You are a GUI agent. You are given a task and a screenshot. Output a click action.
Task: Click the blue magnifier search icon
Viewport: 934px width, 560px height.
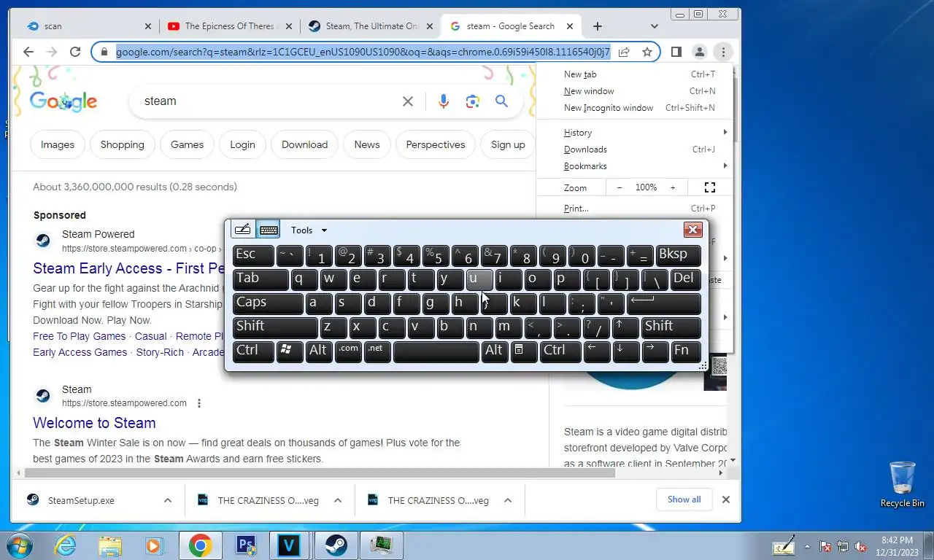click(x=501, y=101)
